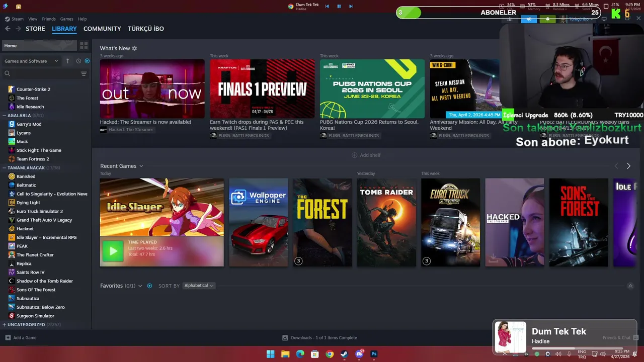Open advanced filter options beside search
The height and width of the screenshot is (362, 644).
[x=84, y=73]
